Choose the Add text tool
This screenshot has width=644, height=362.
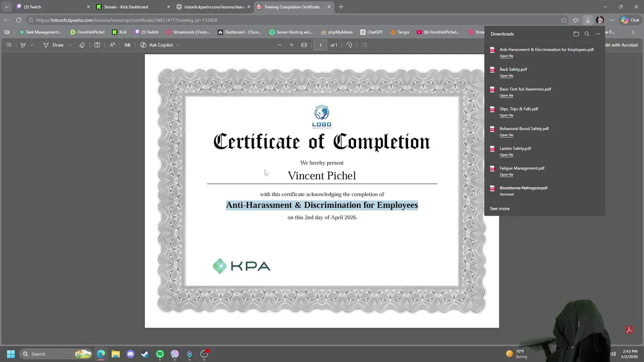point(97,45)
